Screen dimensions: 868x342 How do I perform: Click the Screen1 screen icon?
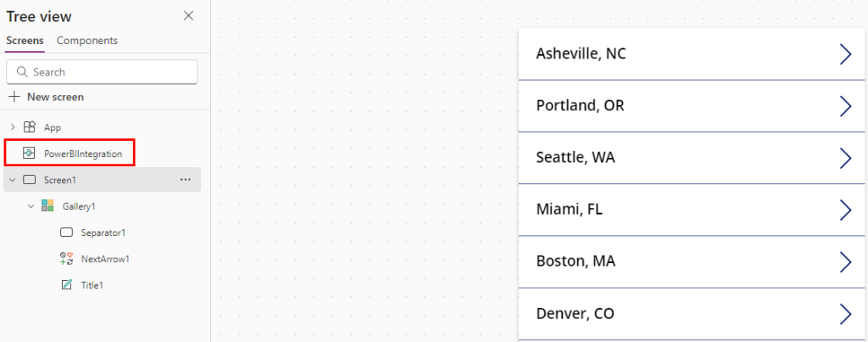30,180
